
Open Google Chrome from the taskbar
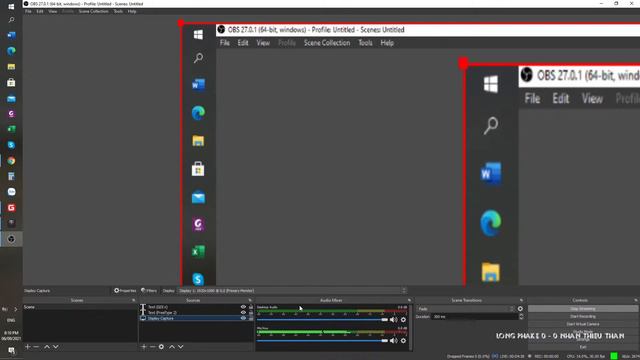tap(11, 161)
